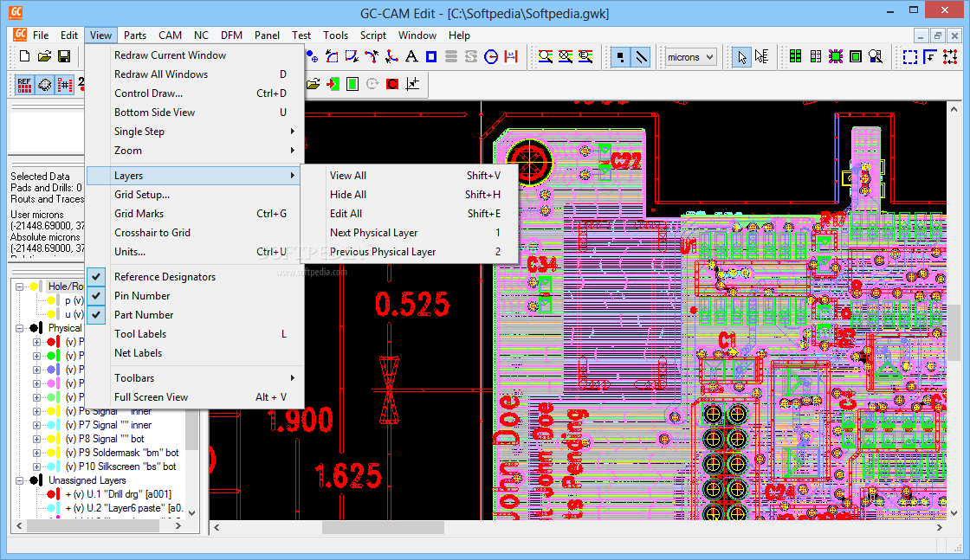Click the layer tree scroll-right arrow
This screenshot has height=560, width=970.
point(178,526)
